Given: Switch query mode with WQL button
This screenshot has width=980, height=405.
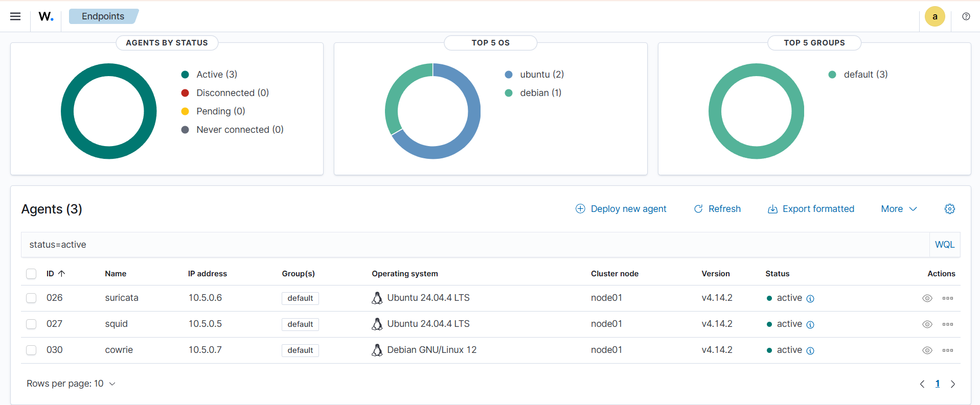Looking at the screenshot, I should click(x=944, y=245).
